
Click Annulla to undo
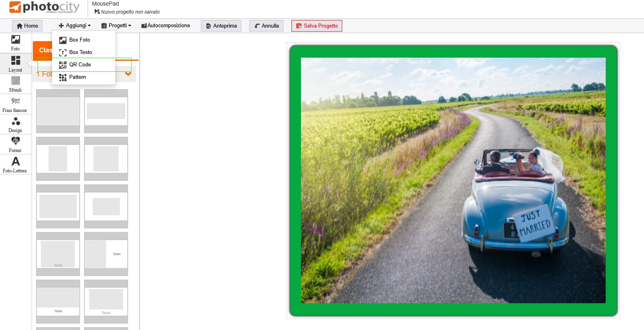(x=267, y=26)
